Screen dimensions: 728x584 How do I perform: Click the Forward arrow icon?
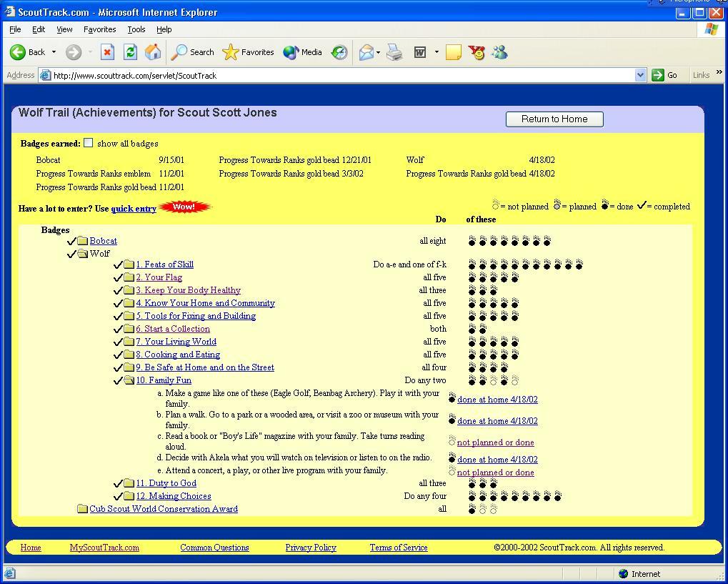pos(74,52)
